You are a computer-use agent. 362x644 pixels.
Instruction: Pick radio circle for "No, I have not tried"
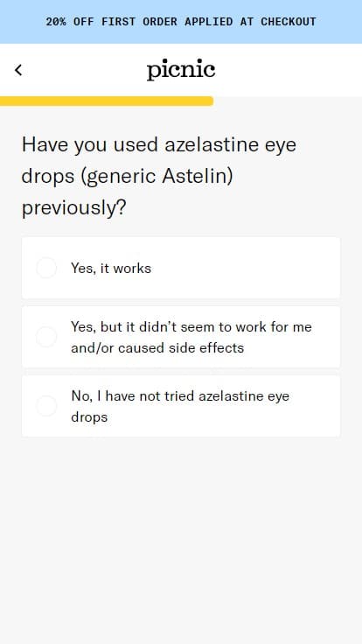click(46, 406)
